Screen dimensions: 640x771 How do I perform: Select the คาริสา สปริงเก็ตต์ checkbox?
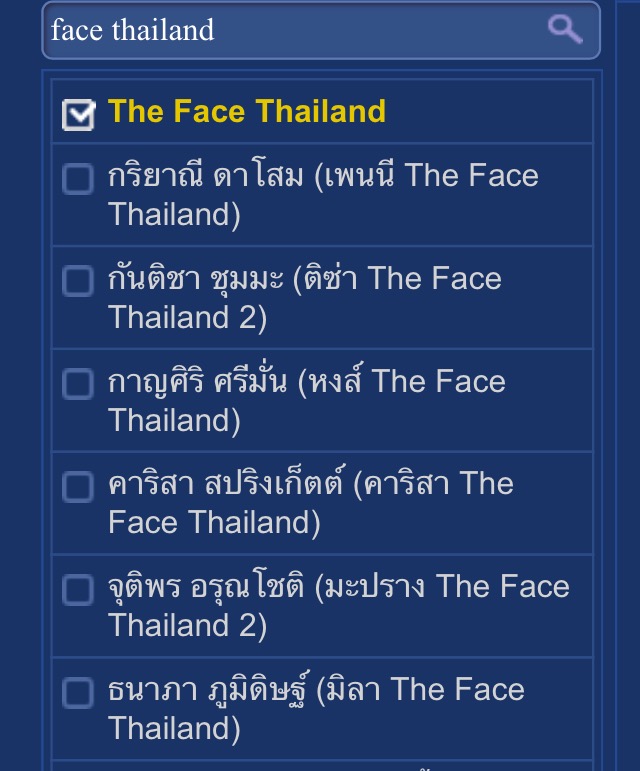(78, 487)
